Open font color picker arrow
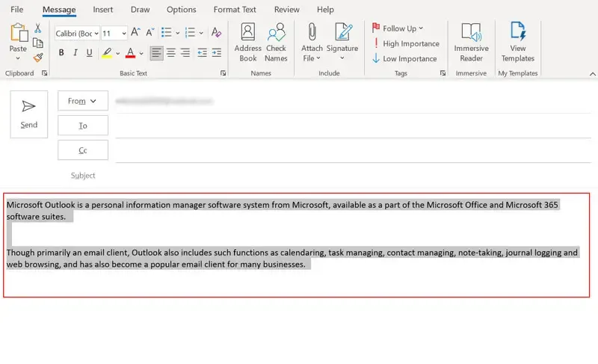Viewport: 598px width, 364px height. [x=141, y=53]
